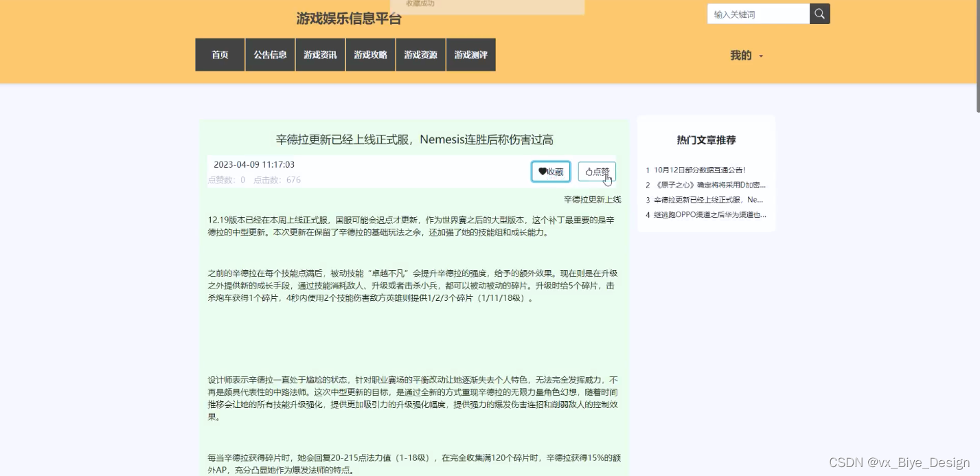Go to 首页 in navigation bar

pyautogui.click(x=220, y=55)
